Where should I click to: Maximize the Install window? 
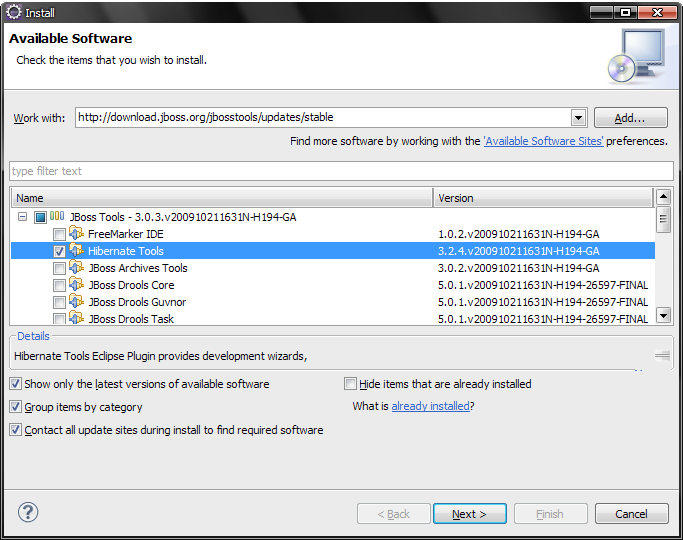coord(625,12)
